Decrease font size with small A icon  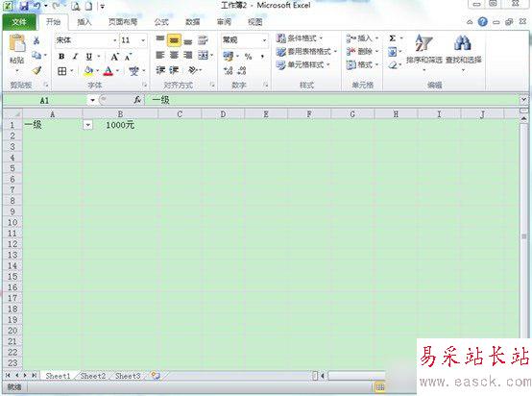point(128,57)
